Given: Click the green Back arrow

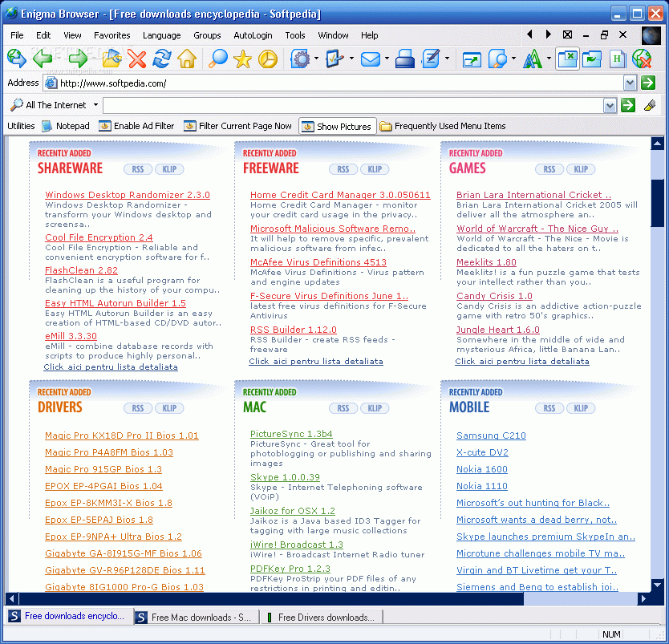Looking at the screenshot, I should (x=42, y=59).
